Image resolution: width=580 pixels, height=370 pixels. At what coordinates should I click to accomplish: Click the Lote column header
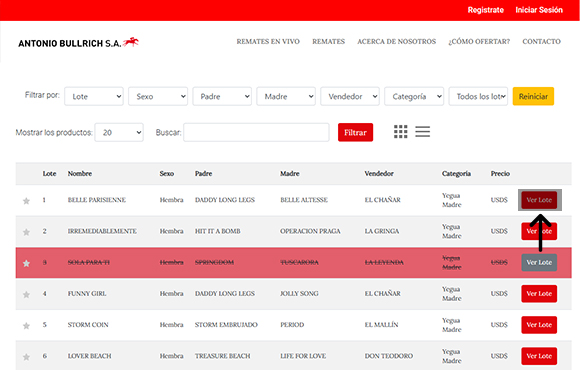tap(49, 174)
